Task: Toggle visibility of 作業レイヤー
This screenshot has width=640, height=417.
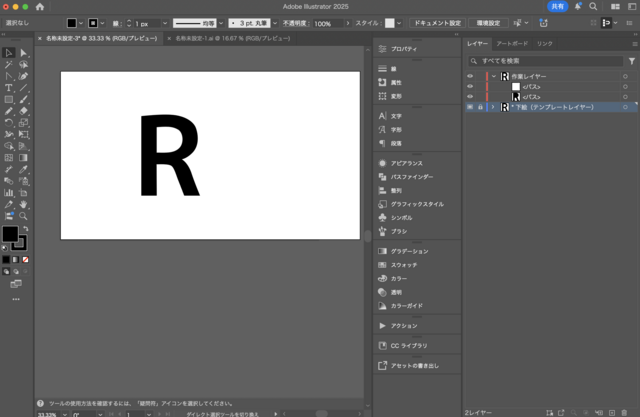Action: pyautogui.click(x=470, y=76)
